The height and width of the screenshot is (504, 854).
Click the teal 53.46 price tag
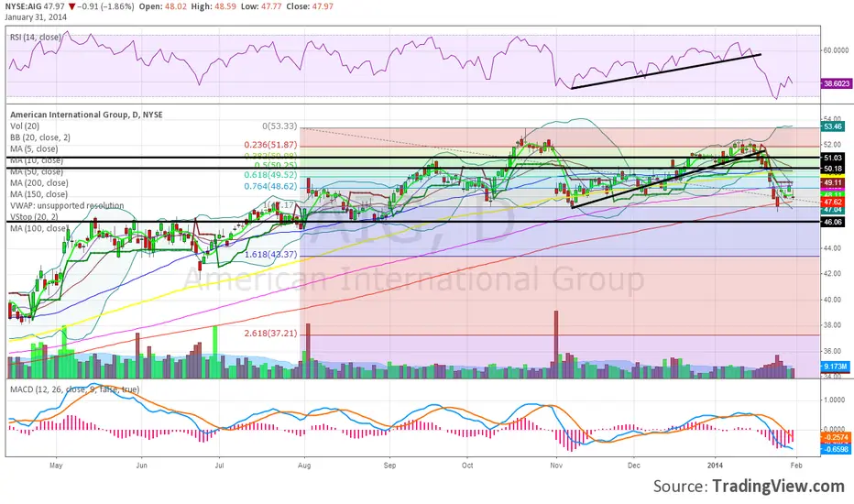tap(833, 126)
